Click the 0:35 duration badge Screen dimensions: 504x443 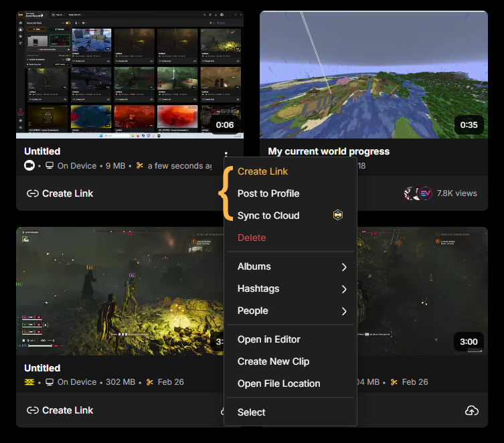click(469, 125)
